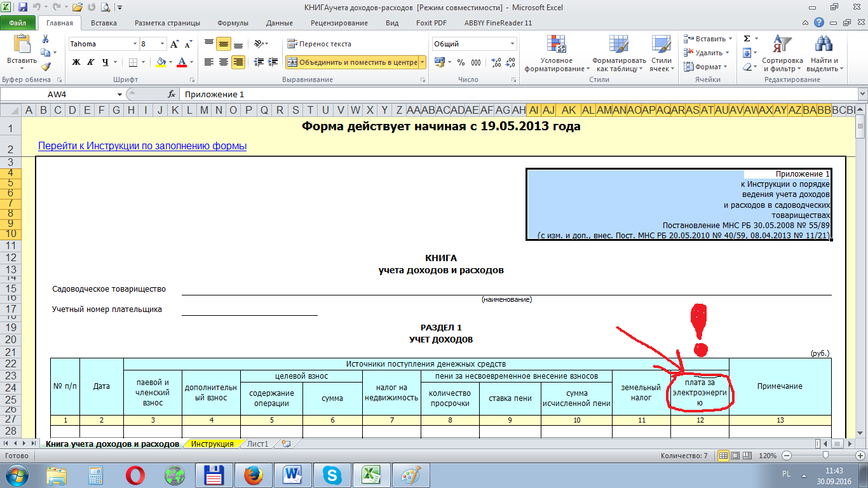Image resolution: width=868 pixels, height=488 pixels.
Task: Decrease font size
Action: click(x=188, y=44)
